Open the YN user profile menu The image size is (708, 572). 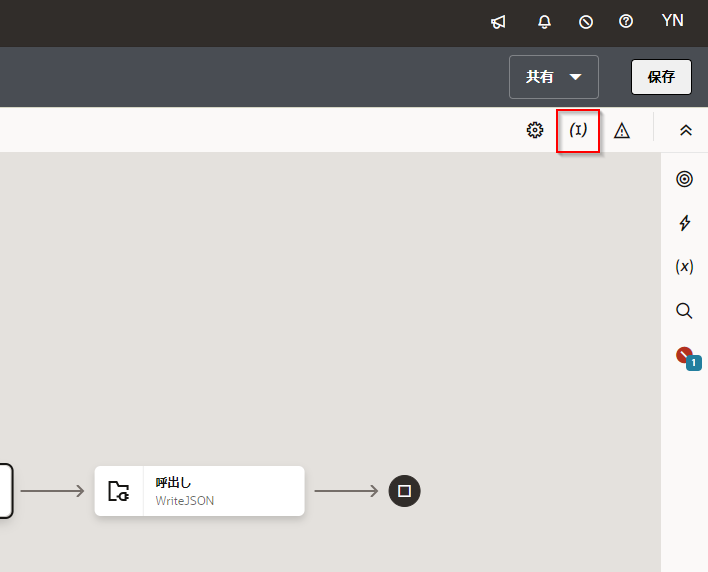(673, 21)
